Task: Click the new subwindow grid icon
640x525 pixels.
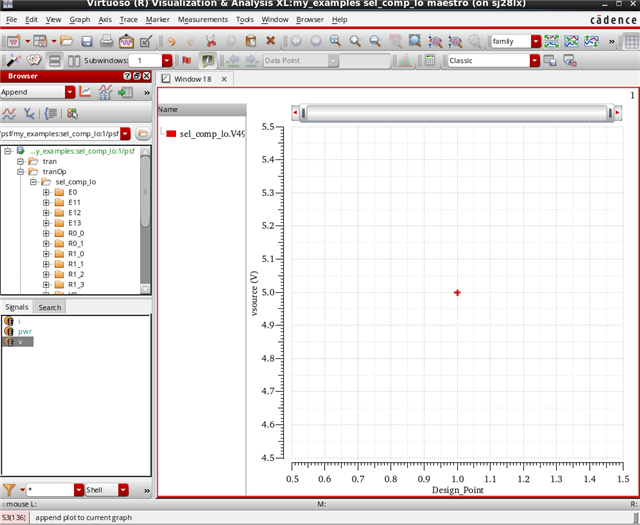Action: (40, 41)
